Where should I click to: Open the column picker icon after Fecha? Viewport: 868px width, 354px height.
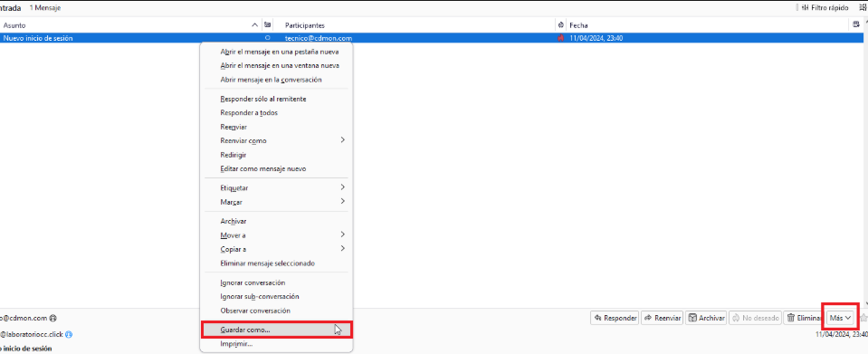point(857,24)
